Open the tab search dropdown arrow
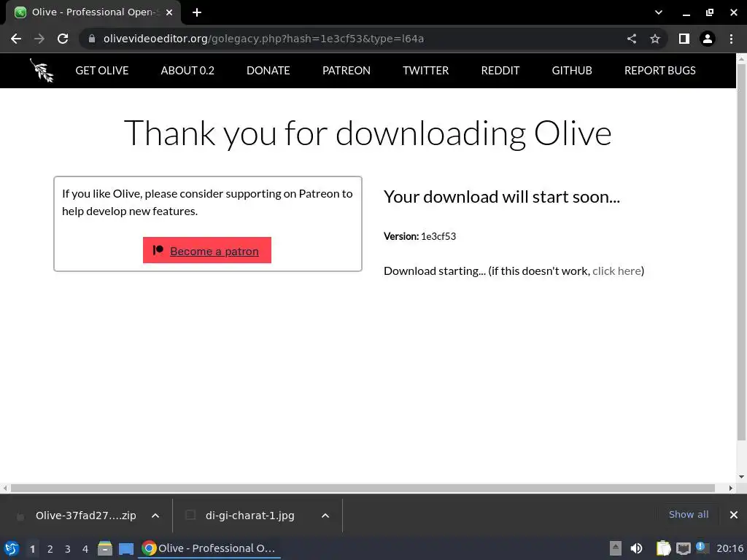Screen dimensions: 747x560 coord(659,12)
